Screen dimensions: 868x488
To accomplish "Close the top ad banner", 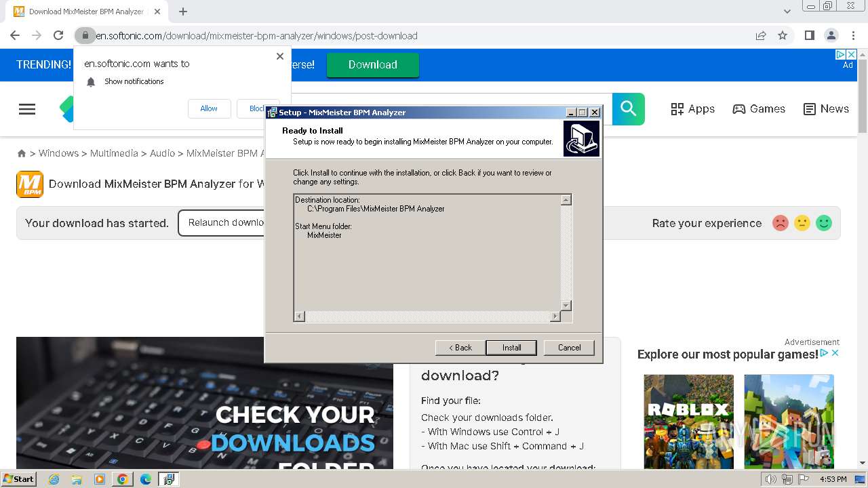I will point(852,54).
